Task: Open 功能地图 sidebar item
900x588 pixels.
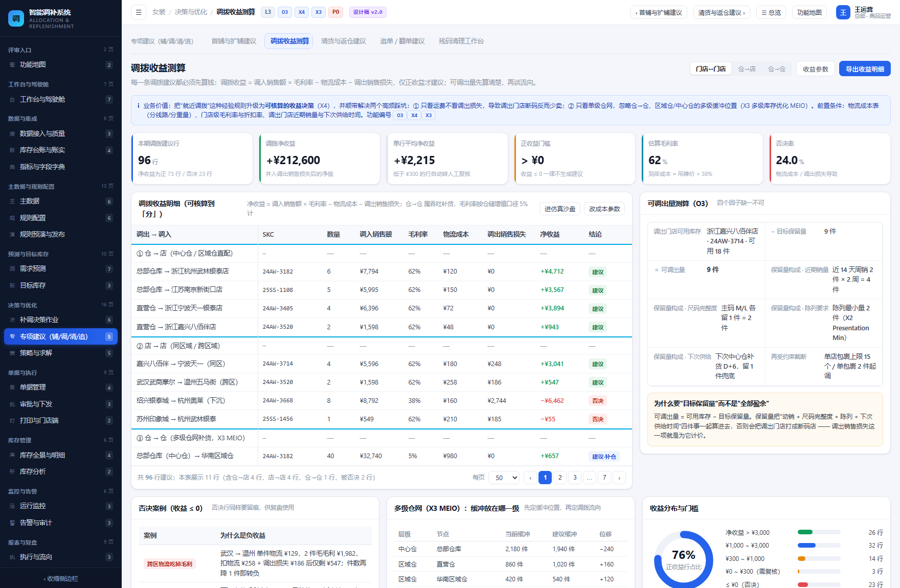Action: coord(61,64)
